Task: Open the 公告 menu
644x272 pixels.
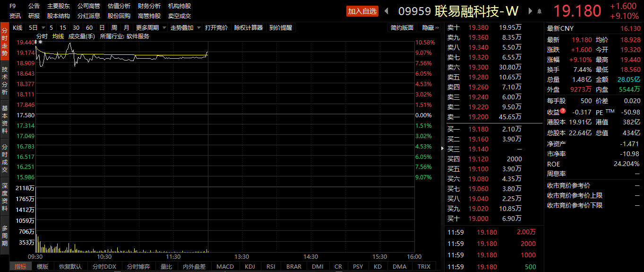Action: (x=34, y=6)
